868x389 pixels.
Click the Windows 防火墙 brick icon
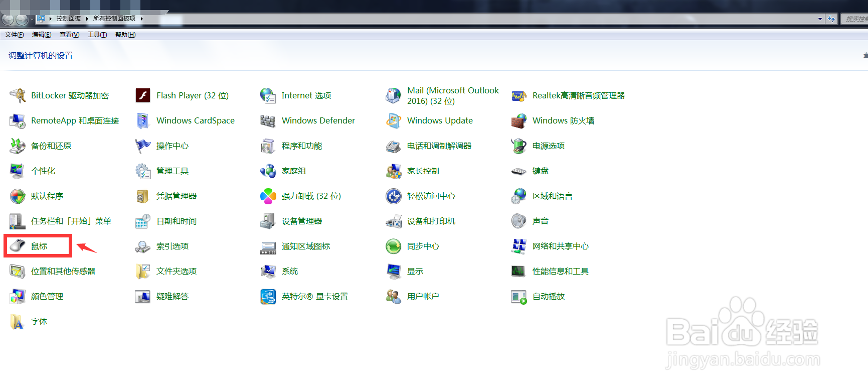[519, 120]
